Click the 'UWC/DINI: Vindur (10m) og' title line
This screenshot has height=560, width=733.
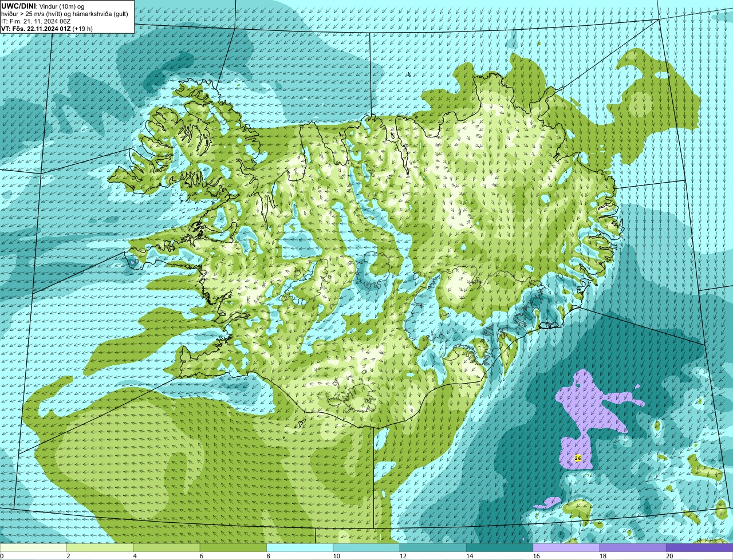[x=43, y=6]
